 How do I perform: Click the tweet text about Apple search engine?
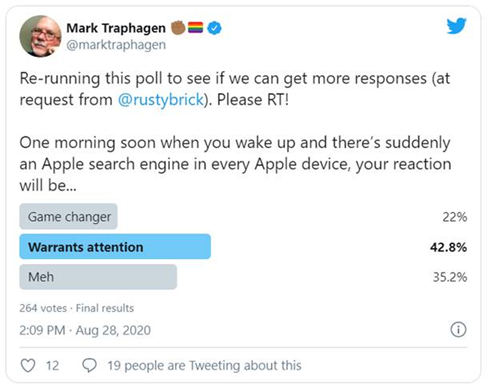tap(235, 164)
